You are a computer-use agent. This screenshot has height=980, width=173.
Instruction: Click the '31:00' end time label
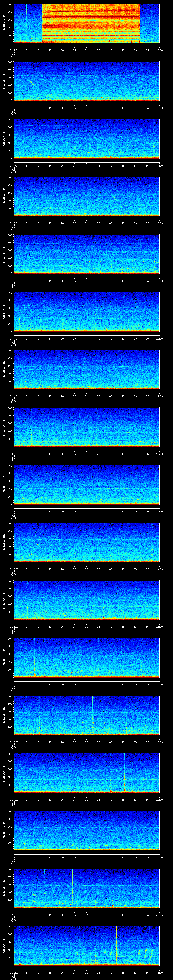coord(159,972)
